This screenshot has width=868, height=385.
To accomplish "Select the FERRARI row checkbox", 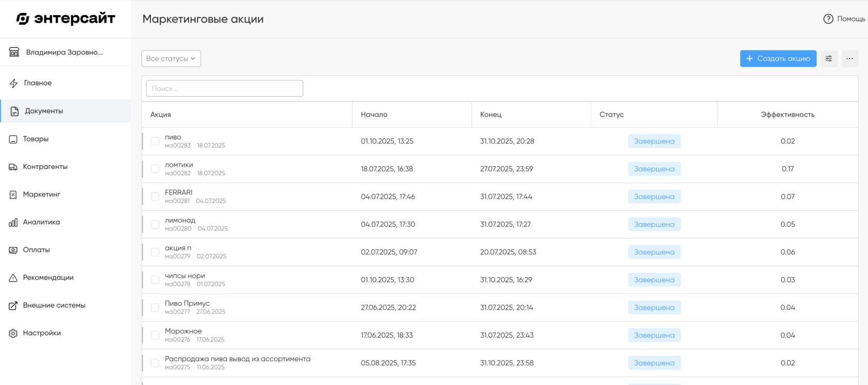I will click(155, 197).
